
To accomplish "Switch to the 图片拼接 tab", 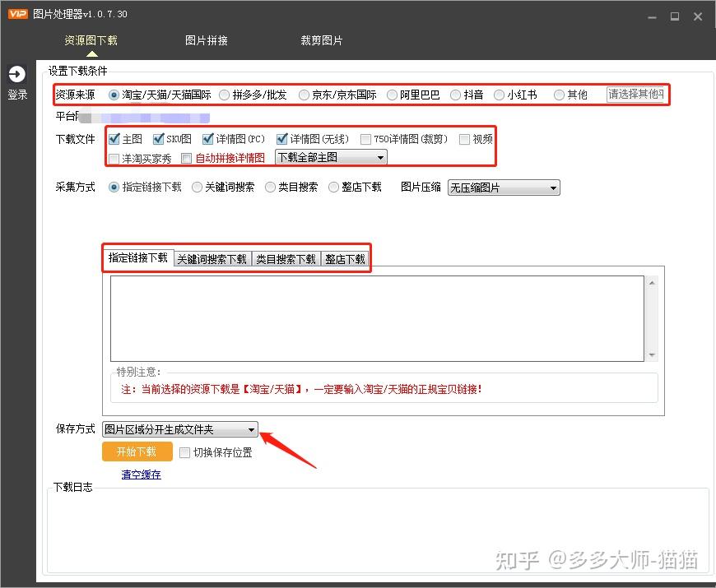I will click(207, 40).
